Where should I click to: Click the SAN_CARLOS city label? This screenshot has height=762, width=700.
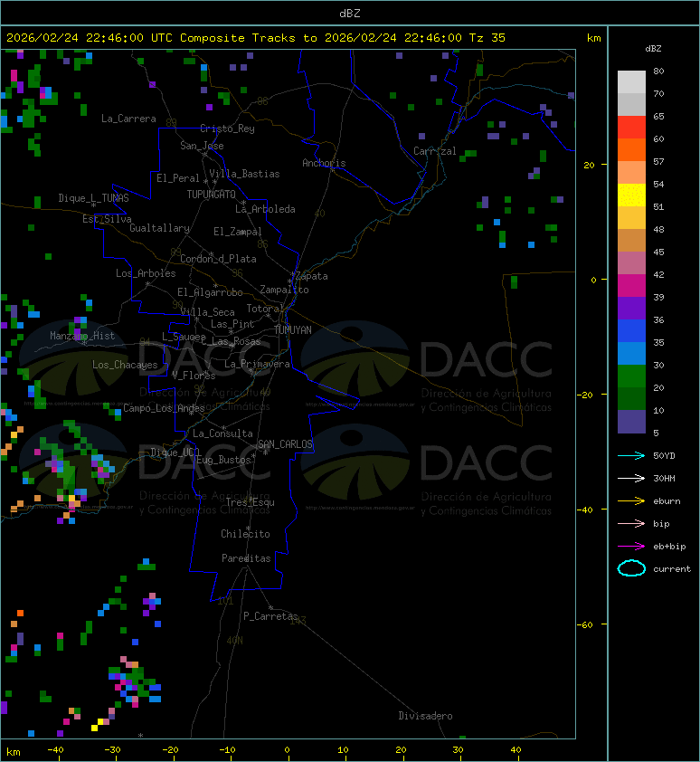click(285, 444)
